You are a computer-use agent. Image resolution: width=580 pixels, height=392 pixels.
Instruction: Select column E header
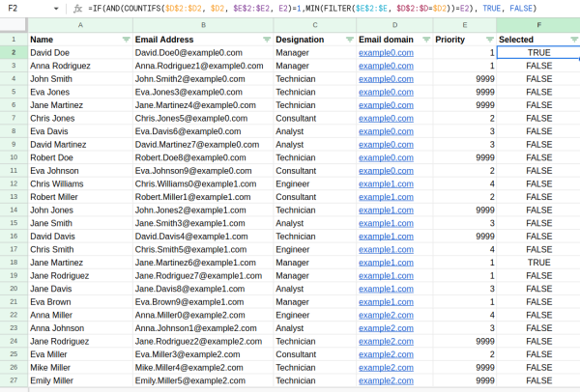tap(465, 25)
